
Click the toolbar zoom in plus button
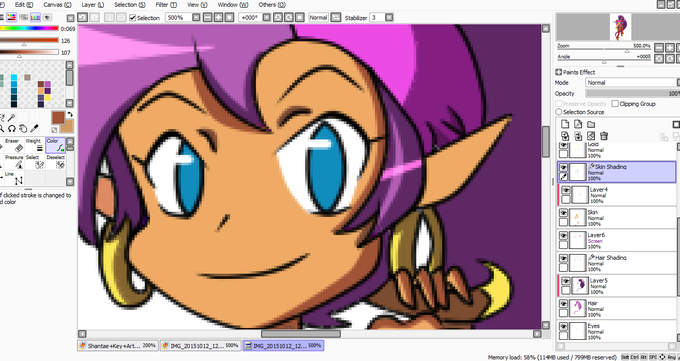218,17
